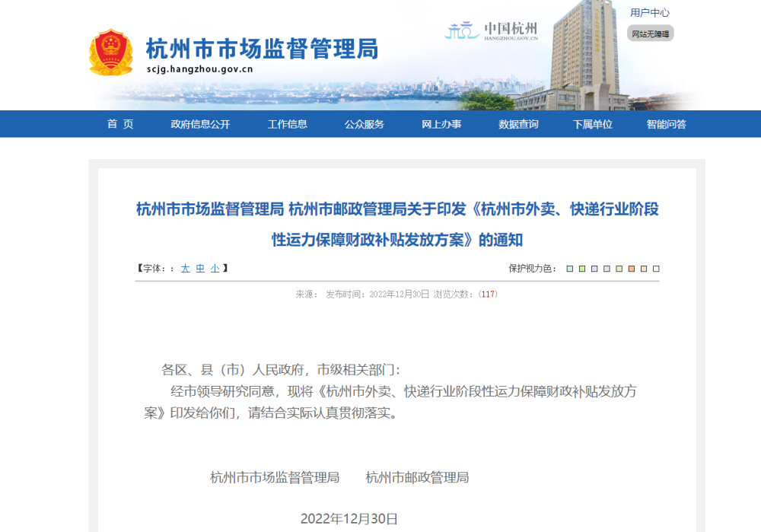Choose the orange eye-protection color

pyautogui.click(x=632, y=269)
